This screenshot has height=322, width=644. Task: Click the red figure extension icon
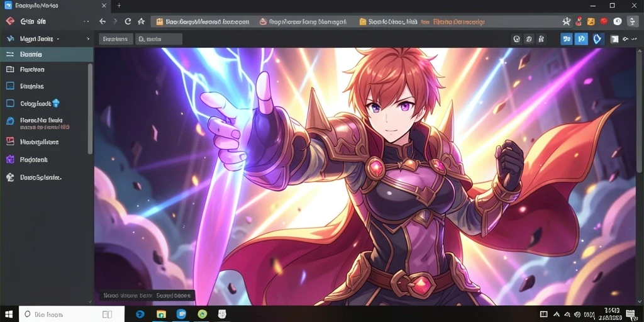pyautogui.click(x=579, y=21)
